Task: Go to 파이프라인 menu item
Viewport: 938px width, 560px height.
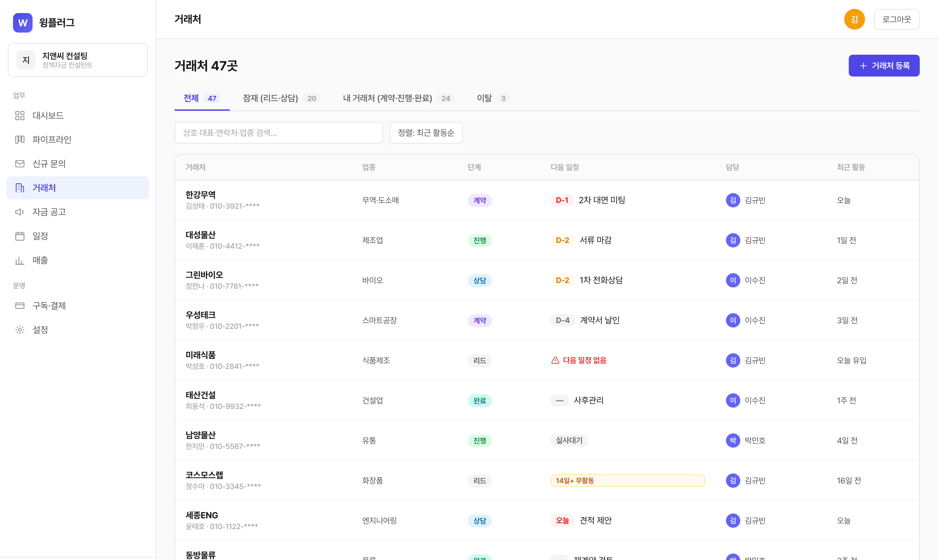Action: click(x=78, y=140)
